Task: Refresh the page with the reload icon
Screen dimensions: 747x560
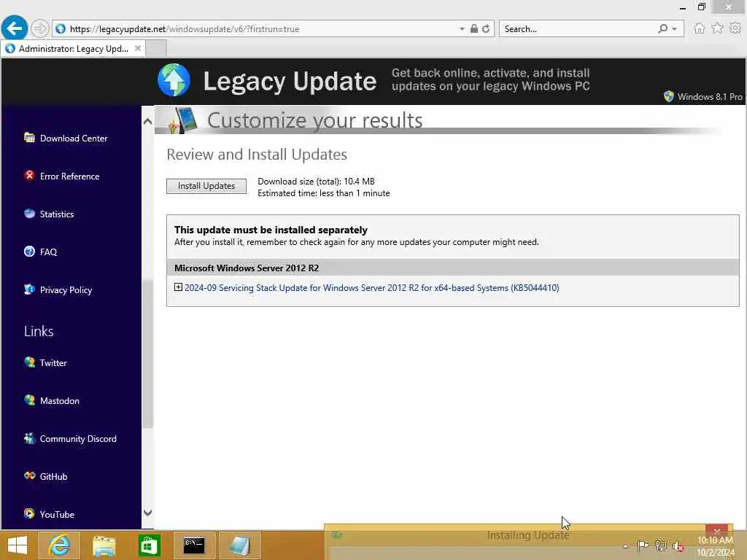Action: click(x=486, y=28)
